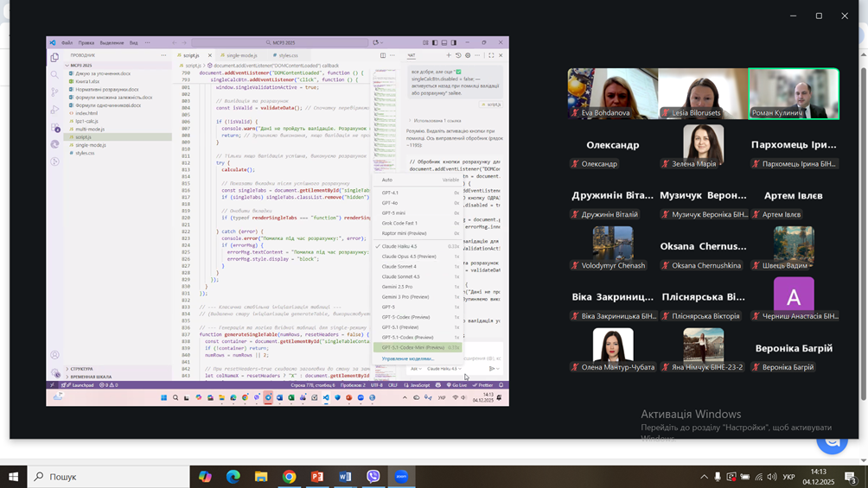Open Run and Debug view icon
The width and height of the screenshot is (868, 488).
tap(54, 110)
